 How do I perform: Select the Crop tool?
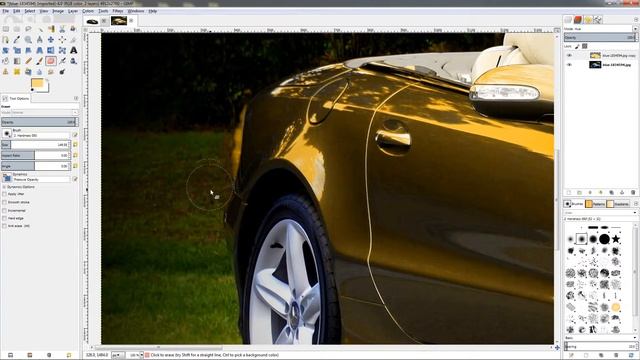[x=73, y=40]
